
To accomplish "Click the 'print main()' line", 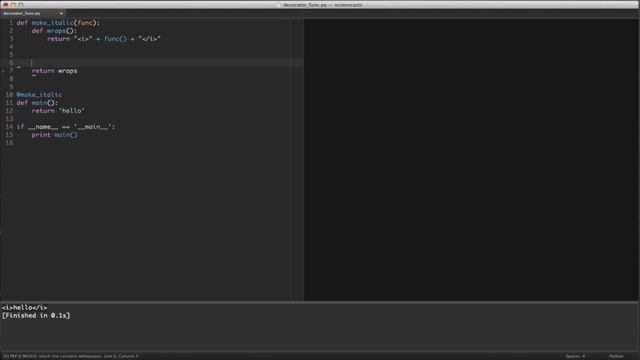I will 54,135.
